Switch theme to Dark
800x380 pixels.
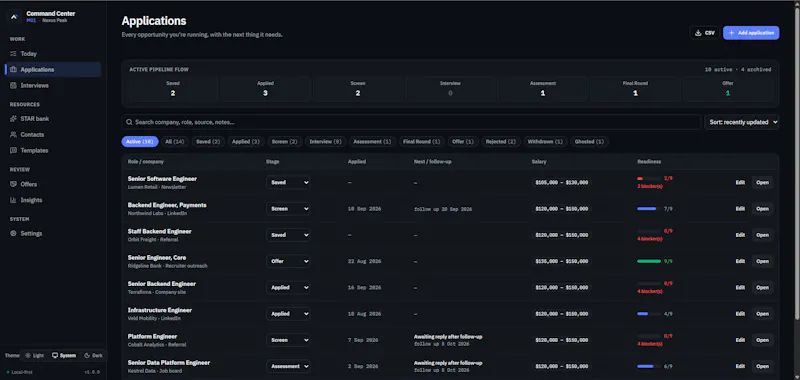tap(93, 356)
